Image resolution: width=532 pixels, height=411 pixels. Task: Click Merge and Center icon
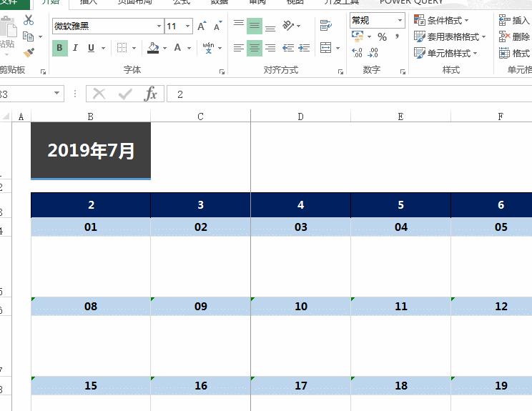pyautogui.click(x=326, y=48)
